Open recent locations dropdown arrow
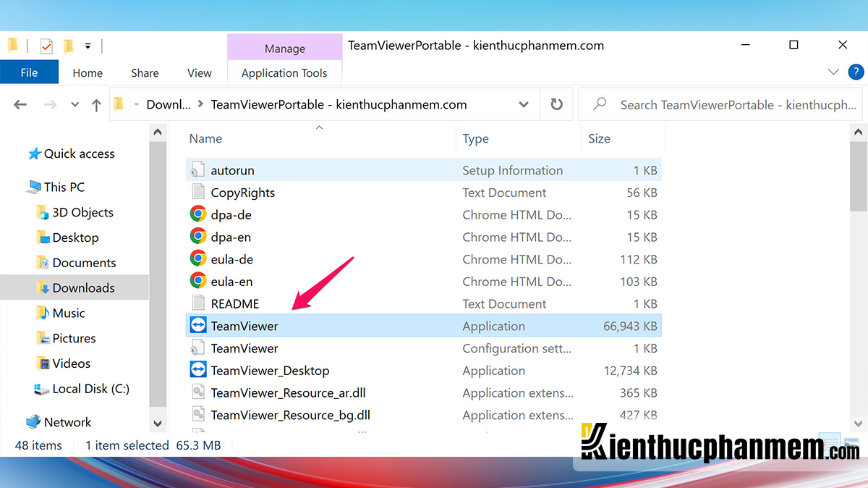This screenshot has width=868, height=488. tap(75, 105)
